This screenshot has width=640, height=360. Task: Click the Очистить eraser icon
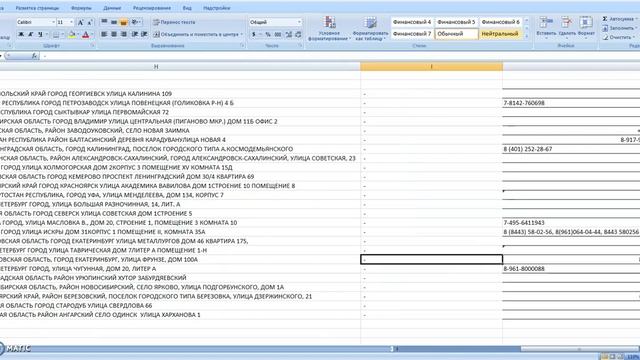click(x=605, y=37)
